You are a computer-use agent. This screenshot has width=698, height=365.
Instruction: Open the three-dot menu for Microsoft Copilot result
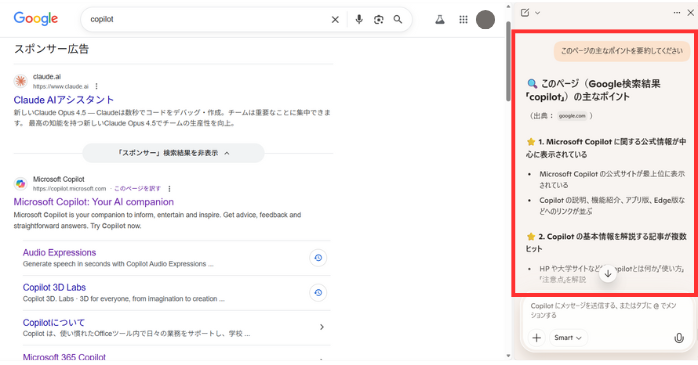pos(169,189)
